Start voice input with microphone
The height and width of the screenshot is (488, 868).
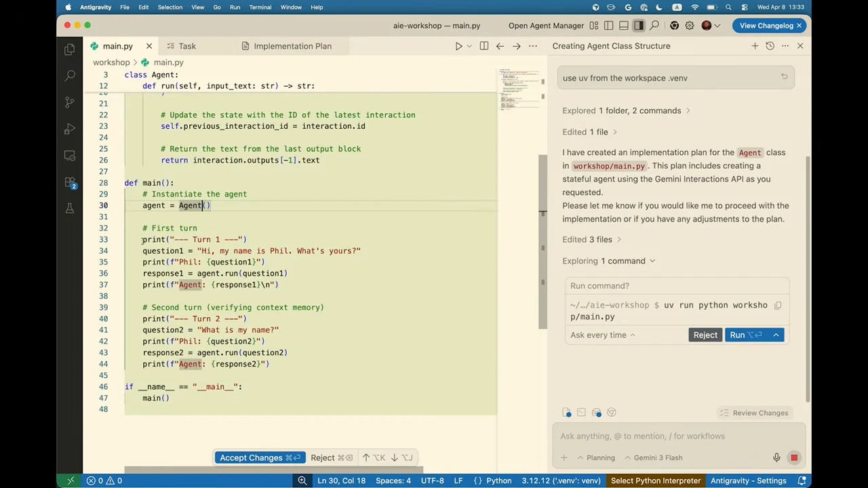click(777, 457)
